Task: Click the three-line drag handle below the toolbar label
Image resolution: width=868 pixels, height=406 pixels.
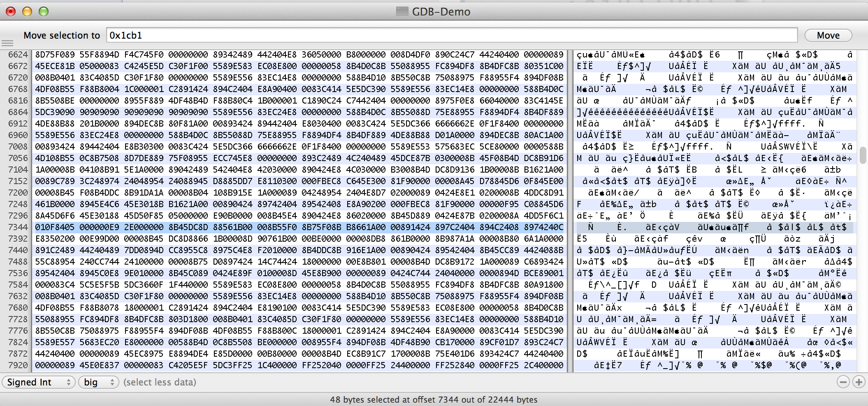Action: click(x=7, y=43)
